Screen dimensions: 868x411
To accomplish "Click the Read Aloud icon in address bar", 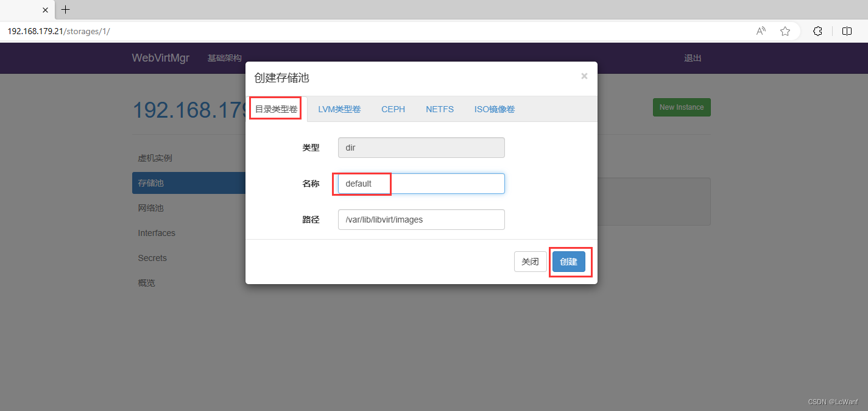I will 761,31.
